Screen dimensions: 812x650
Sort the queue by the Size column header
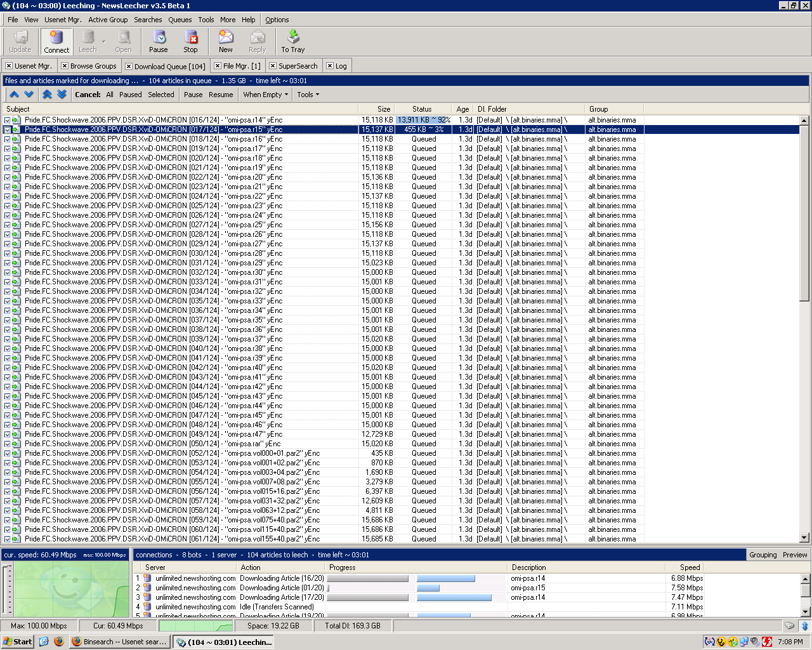(x=376, y=109)
